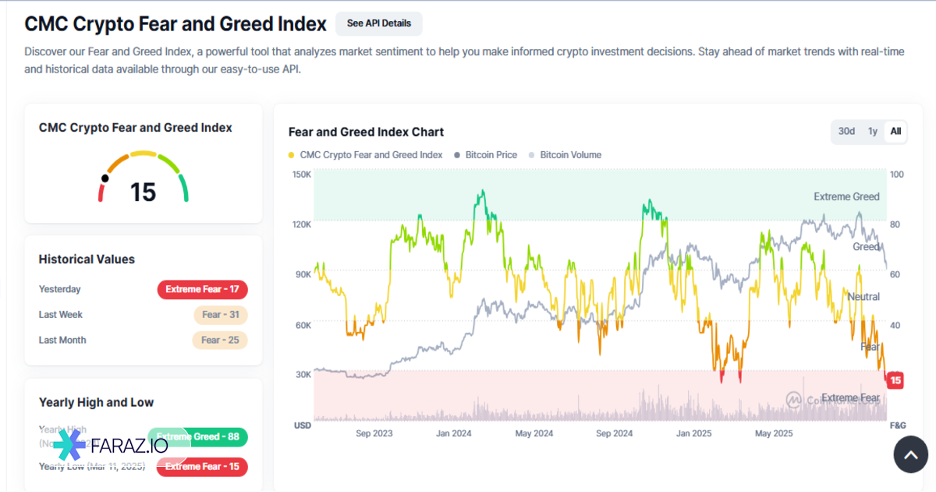
Task: Click the black needle dot on the gauge
Action: pos(104,179)
